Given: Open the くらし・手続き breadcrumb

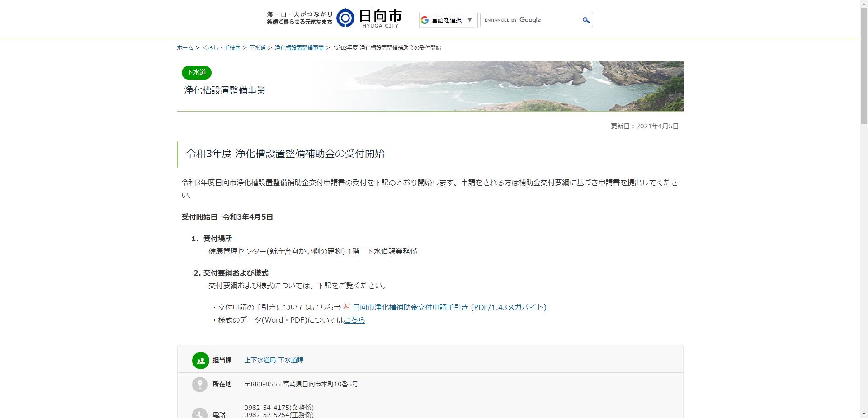Looking at the screenshot, I should [221, 47].
